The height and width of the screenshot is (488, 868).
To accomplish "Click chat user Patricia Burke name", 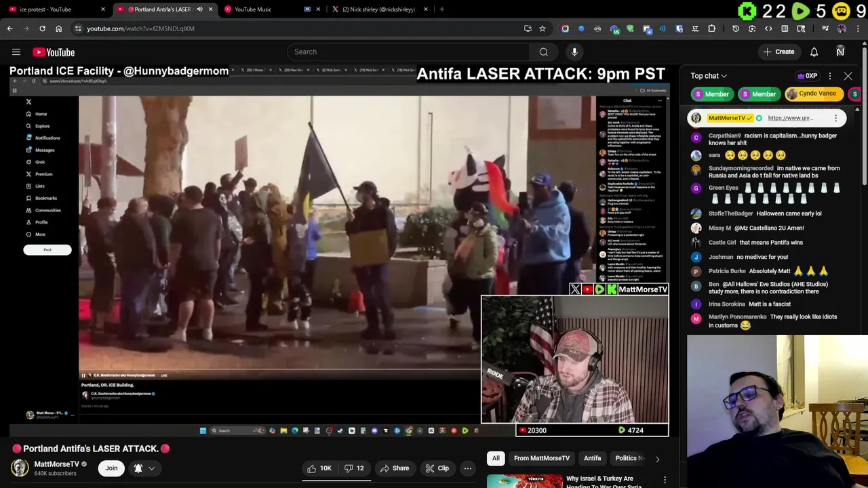I will coord(727,271).
